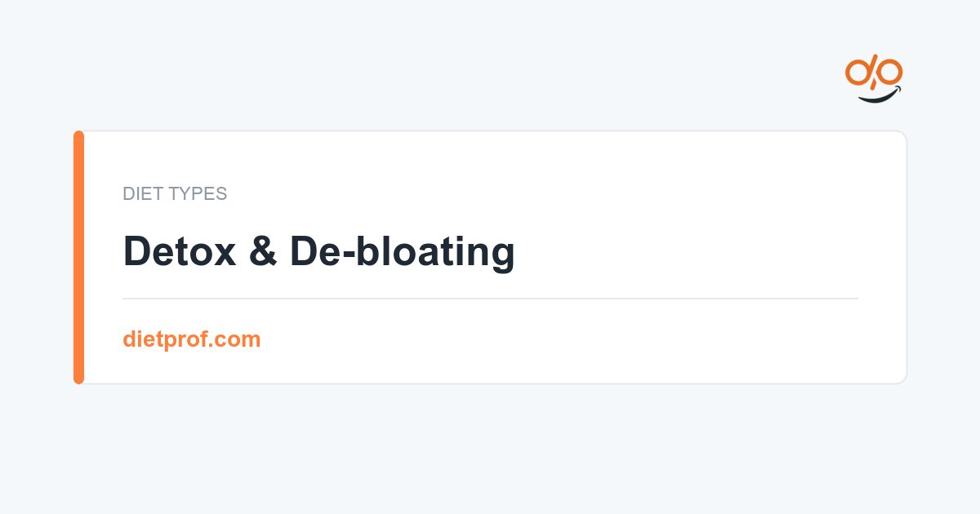The width and height of the screenshot is (980, 514).
Task: Click the DietProf logo icon
Action: coord(874,80)
